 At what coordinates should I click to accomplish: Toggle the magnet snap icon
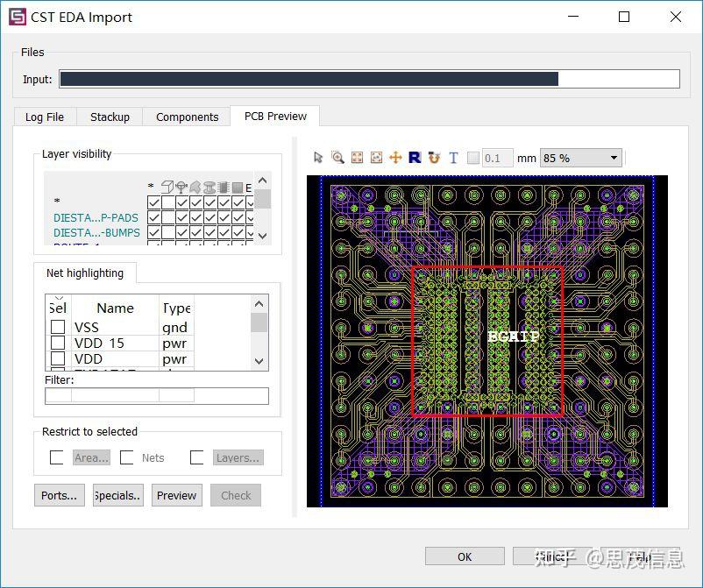[x=434, y=158]
